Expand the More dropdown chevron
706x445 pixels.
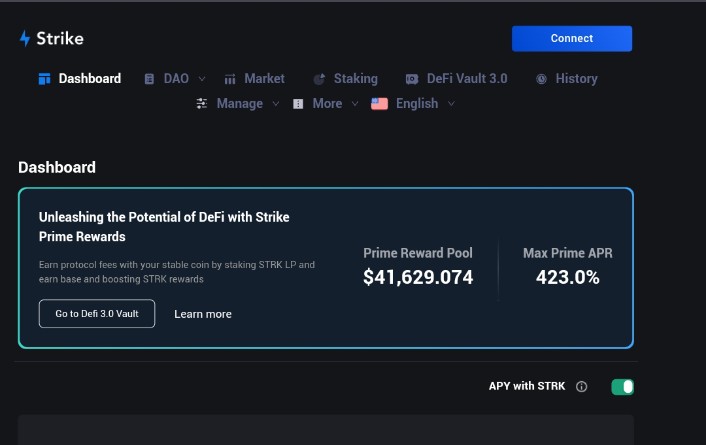tap(355, 104)
